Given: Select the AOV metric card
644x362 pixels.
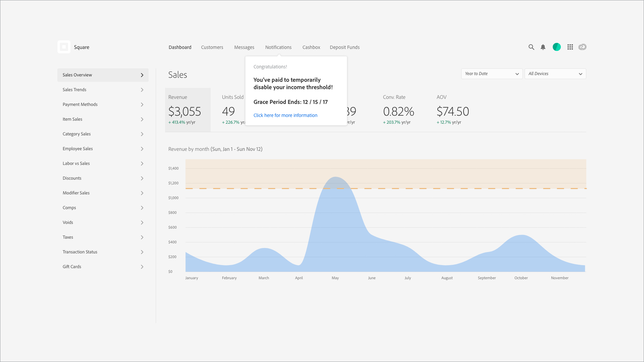Looking at the screenshot, I should click(x=452, y=110).
